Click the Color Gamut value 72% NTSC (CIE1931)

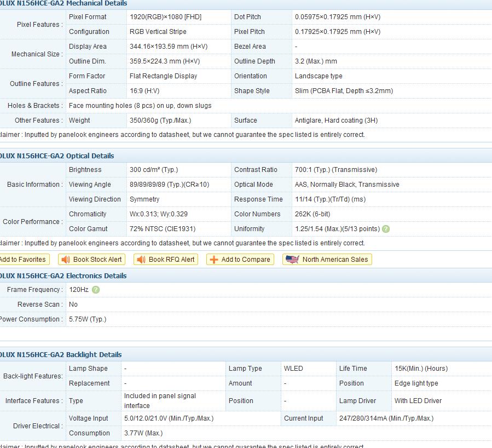[x=163, y=229]
